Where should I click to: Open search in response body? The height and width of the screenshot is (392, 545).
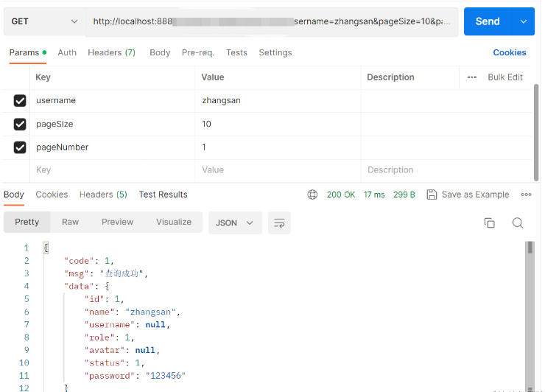(518, 223)
